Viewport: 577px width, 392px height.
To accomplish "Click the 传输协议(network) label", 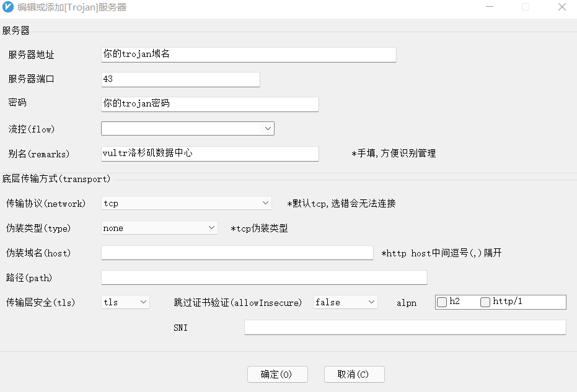I will [x=46, y=203].
